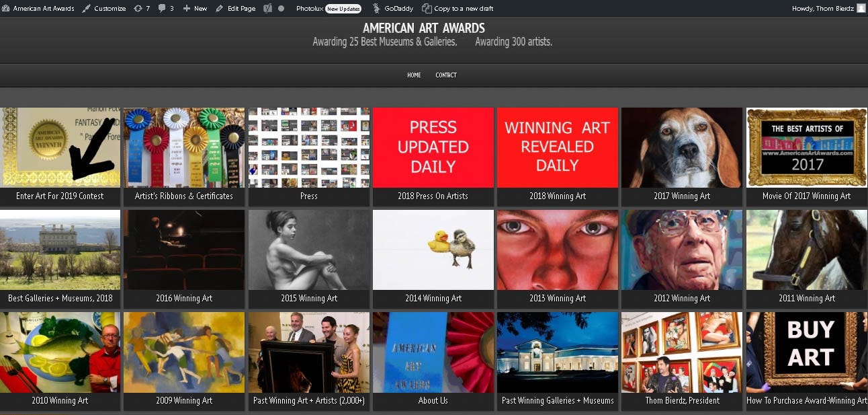The height and width of the screenshot is (415, 868).
Task: Select the Artist's Ribbons & Certificates caption
Action: 184,196
